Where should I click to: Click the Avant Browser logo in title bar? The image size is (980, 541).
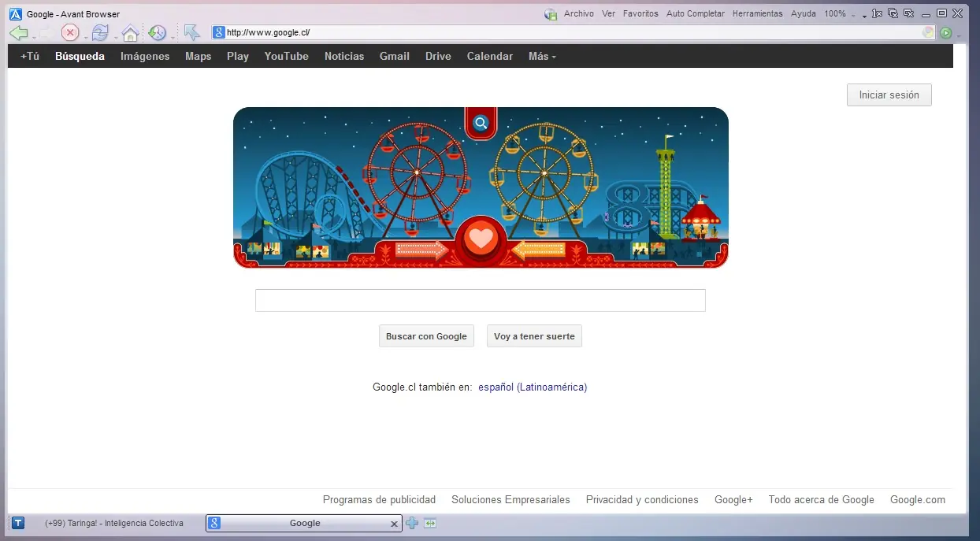pyautogui.click(x=15, y=14)
